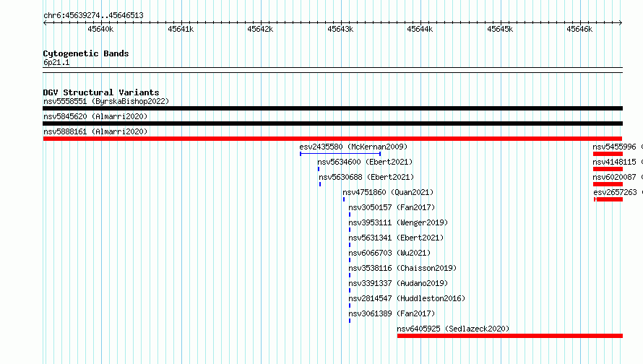
Task: Open the nsv5630688 (Ebert2021) variant
Action: (366, 177)
